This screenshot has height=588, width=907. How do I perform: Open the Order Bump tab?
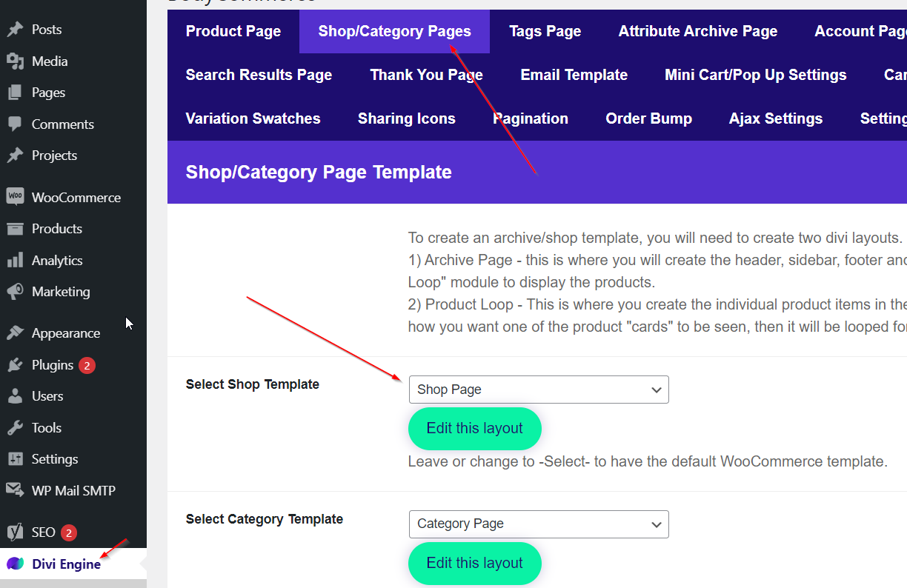(x=648, y=118)
